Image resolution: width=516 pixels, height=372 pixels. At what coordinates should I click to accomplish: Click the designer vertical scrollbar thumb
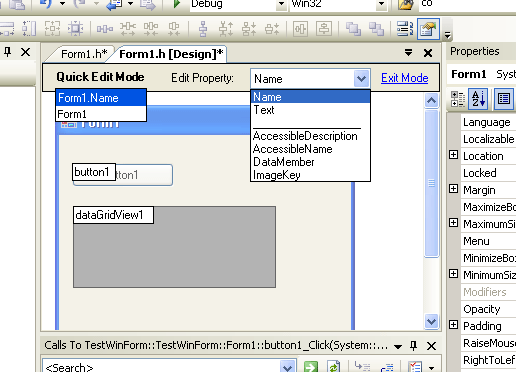point(431,183)
